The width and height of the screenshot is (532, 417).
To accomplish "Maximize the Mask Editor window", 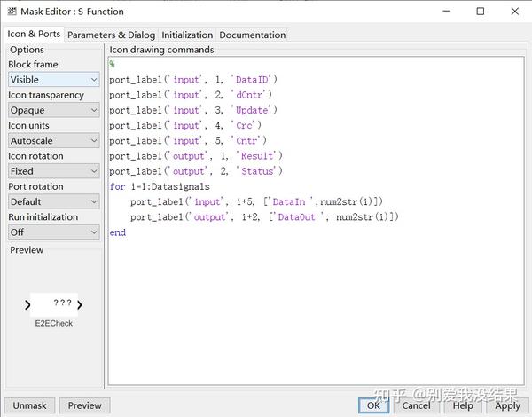I will [480, 12].
